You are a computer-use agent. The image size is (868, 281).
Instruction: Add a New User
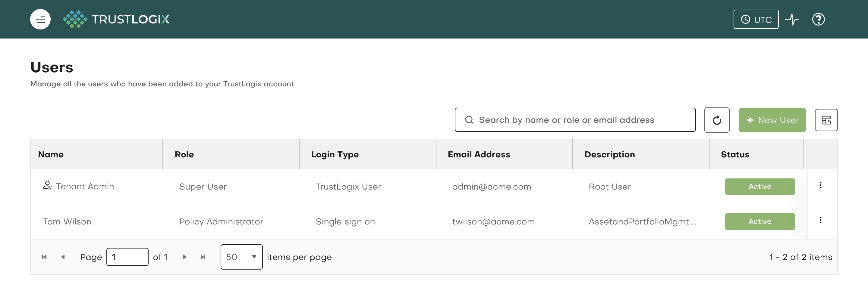point(772,120)
